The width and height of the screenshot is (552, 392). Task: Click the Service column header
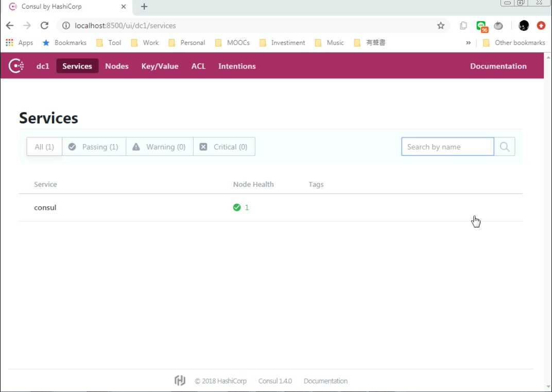click(45, 184)
